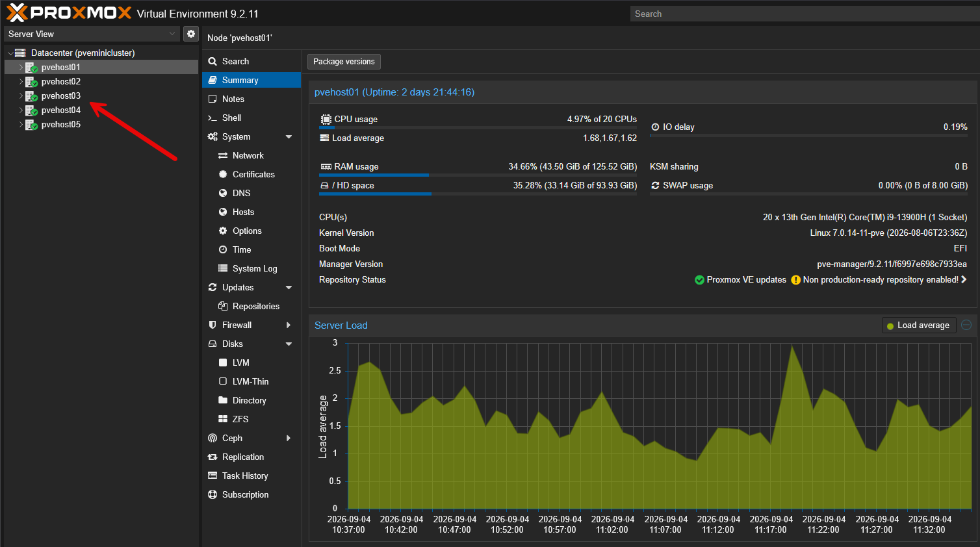Click the Options gear icon
This screenshot has height=547, width=980.
point(223,231)
